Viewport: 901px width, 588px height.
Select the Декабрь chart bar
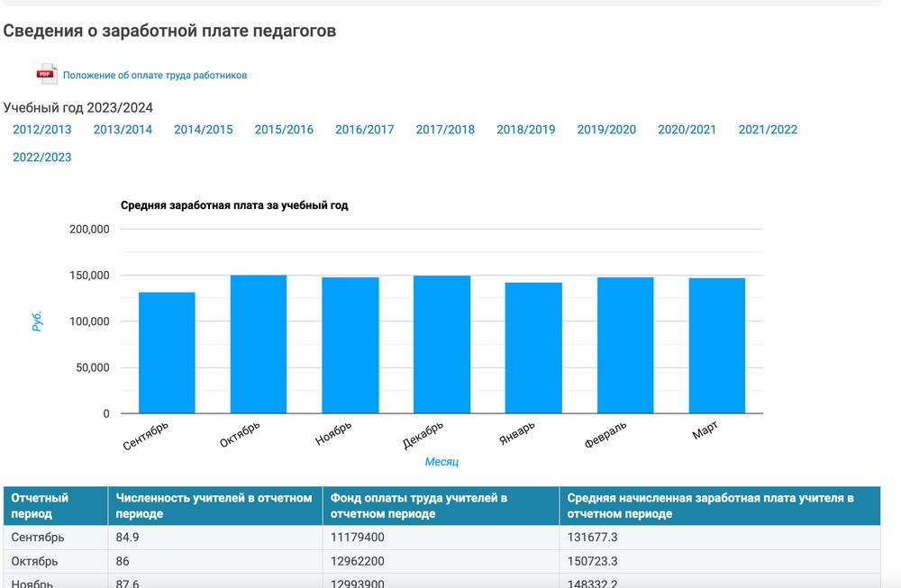point(441,345)
